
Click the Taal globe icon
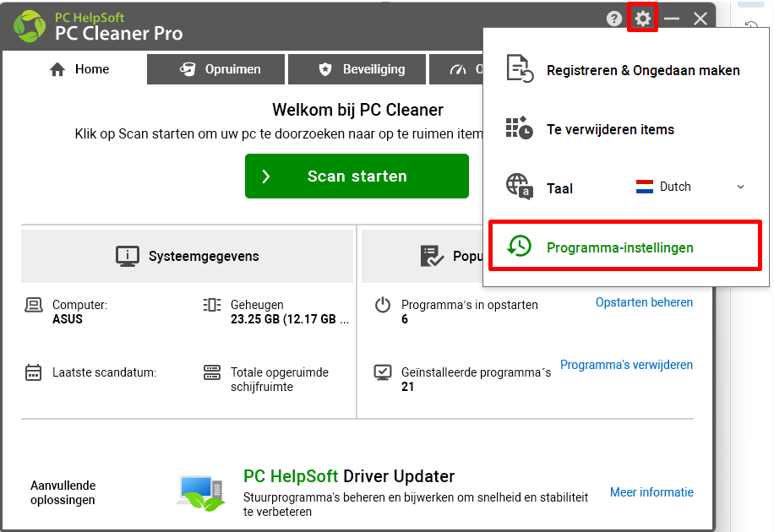[x=520, y=187]
